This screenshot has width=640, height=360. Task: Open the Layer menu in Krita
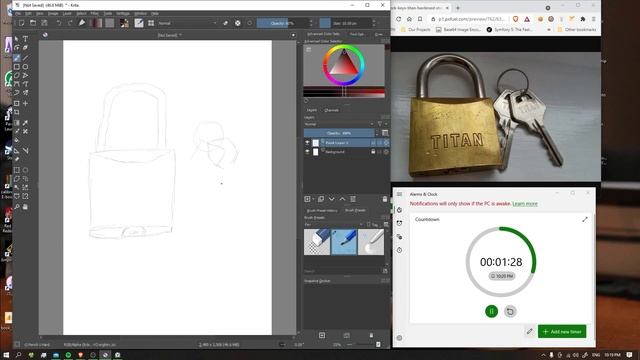67,13
